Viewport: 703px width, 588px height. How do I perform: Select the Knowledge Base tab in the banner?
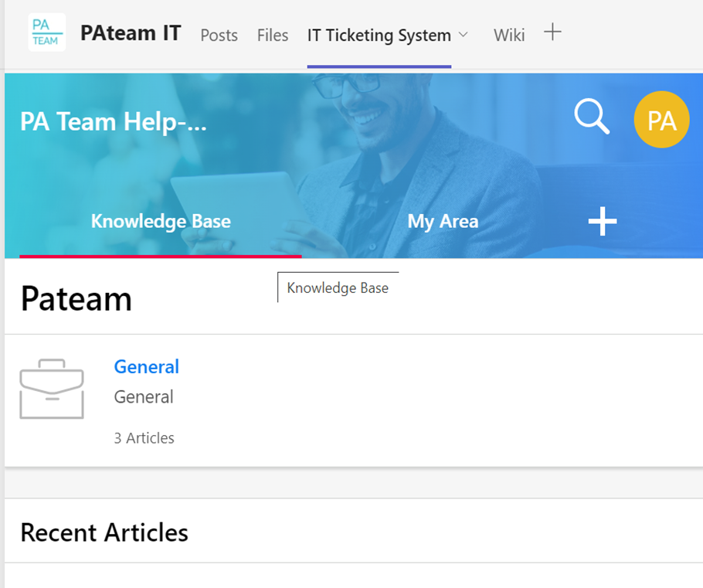[161, 222]
